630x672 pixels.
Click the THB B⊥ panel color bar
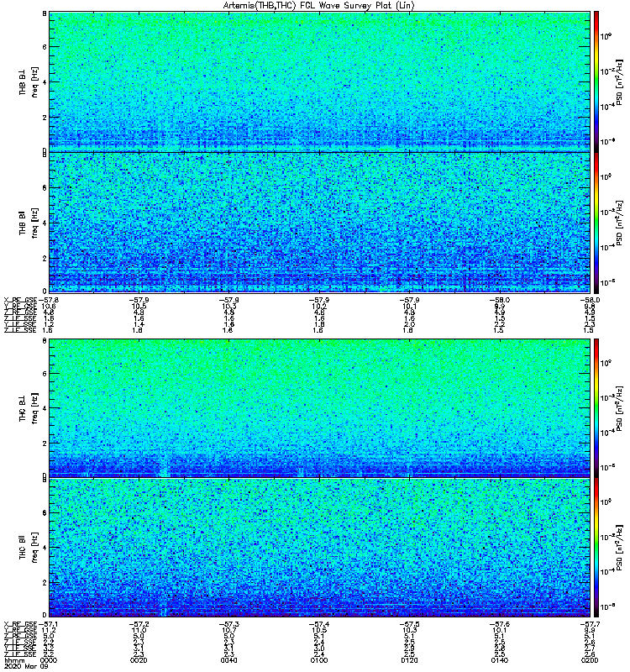(x=596, y=81)
